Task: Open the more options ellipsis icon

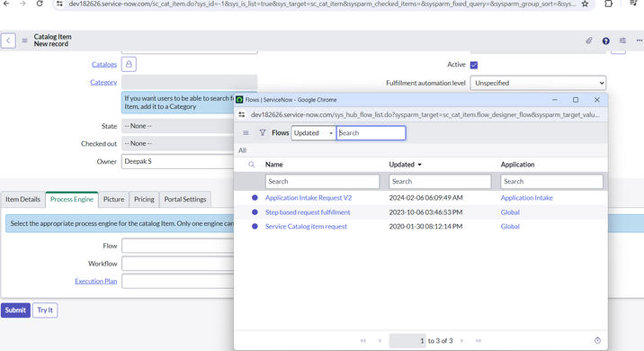Action: pyautogui.click(x=640, y=40)
